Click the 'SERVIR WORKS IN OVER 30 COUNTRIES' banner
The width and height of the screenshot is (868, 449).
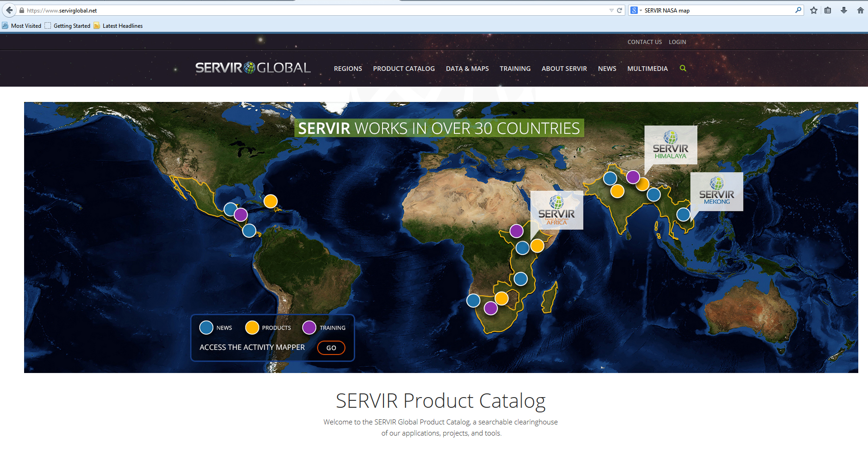pyautogui.click(x=439, y=128)
